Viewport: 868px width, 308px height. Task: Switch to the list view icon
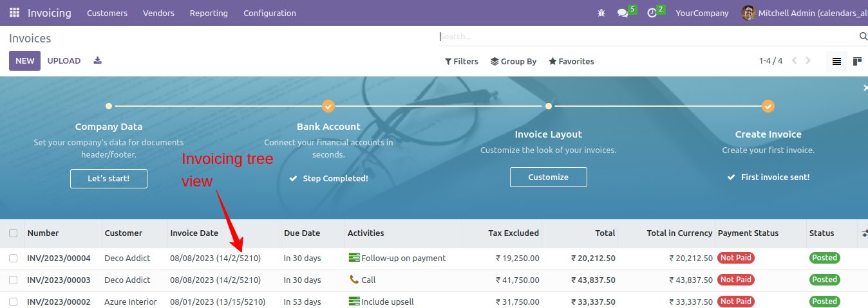836,61
